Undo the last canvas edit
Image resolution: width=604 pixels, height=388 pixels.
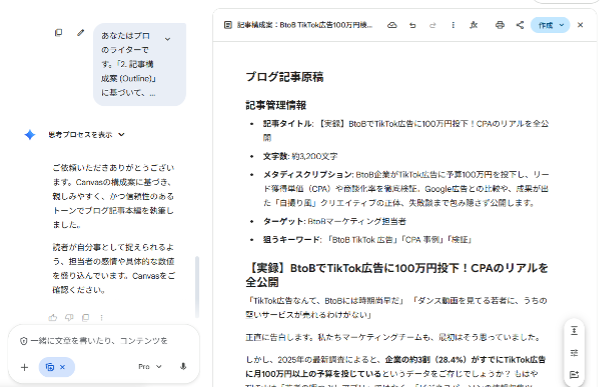413,25
